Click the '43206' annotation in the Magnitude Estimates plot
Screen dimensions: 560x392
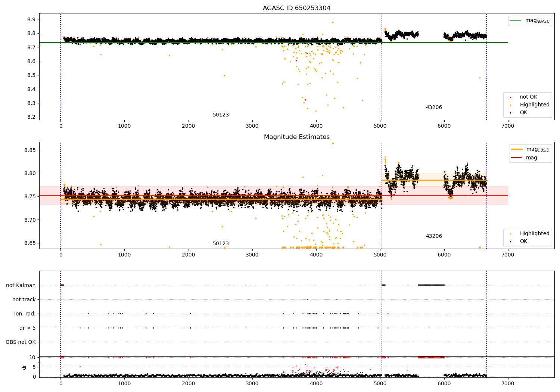pyautogui.click(x=434, y=236)
